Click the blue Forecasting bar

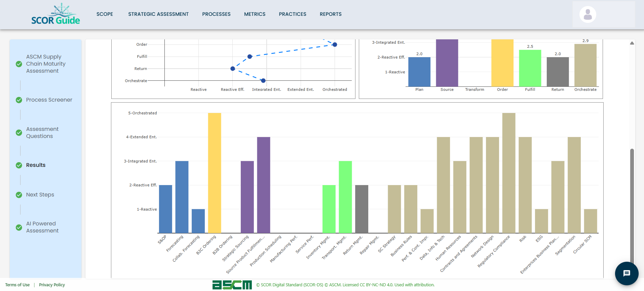coord(182,197)
